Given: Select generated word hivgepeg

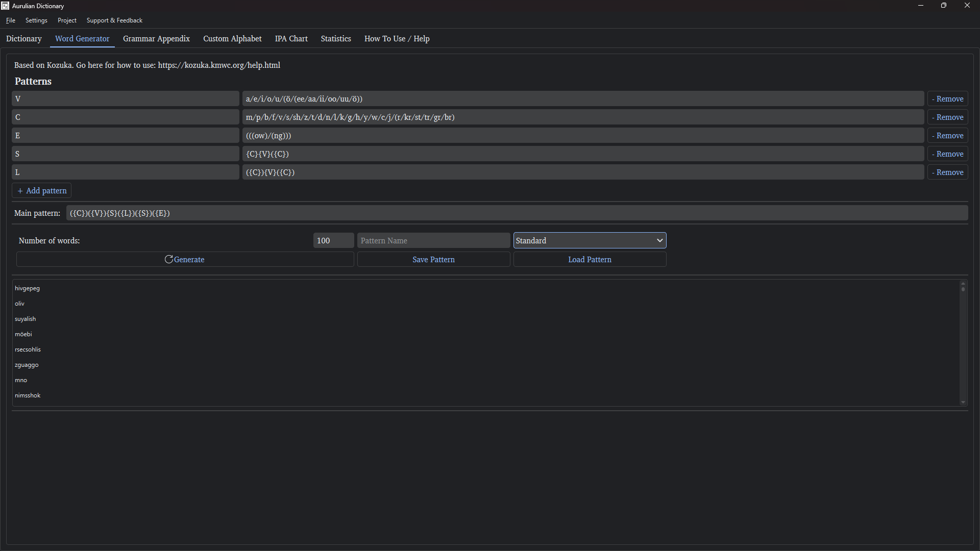Looking at the screenshot, I should coord(27,288).
